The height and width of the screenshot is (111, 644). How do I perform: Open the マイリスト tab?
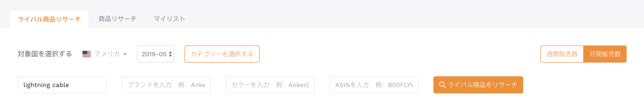click(x=169, y=19)
